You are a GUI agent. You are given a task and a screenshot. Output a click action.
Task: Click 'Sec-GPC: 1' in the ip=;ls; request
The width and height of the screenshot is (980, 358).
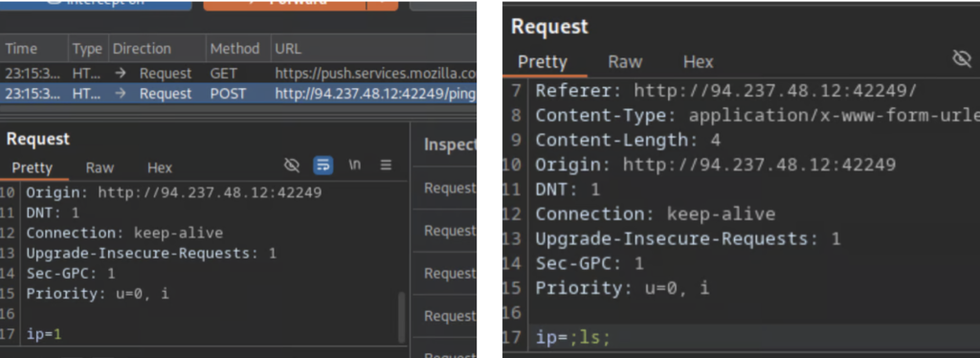tap(590, 263)
